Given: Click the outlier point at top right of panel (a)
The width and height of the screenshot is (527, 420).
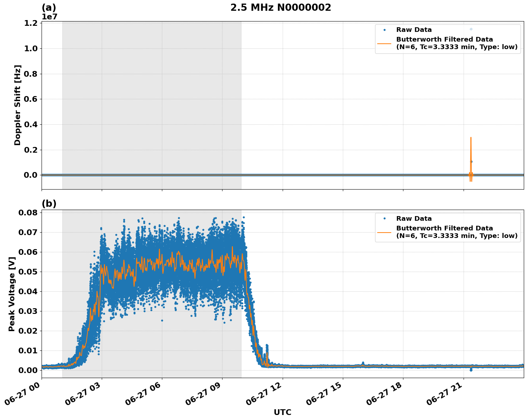Looking at the screenshot, I should pyautogui.click(x=471, y=28).
